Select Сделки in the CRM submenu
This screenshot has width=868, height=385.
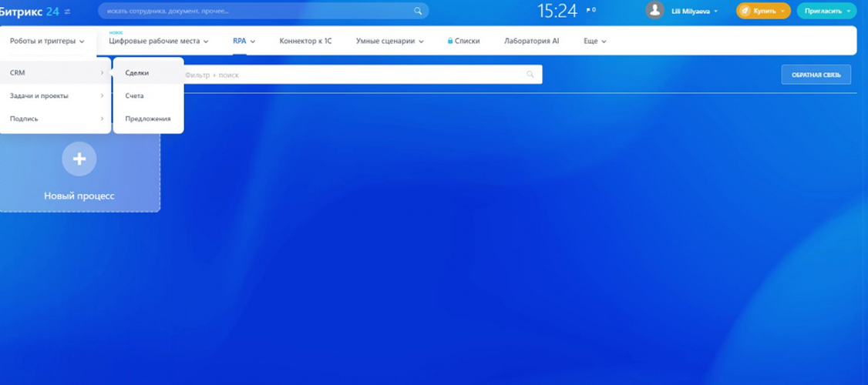137,73
